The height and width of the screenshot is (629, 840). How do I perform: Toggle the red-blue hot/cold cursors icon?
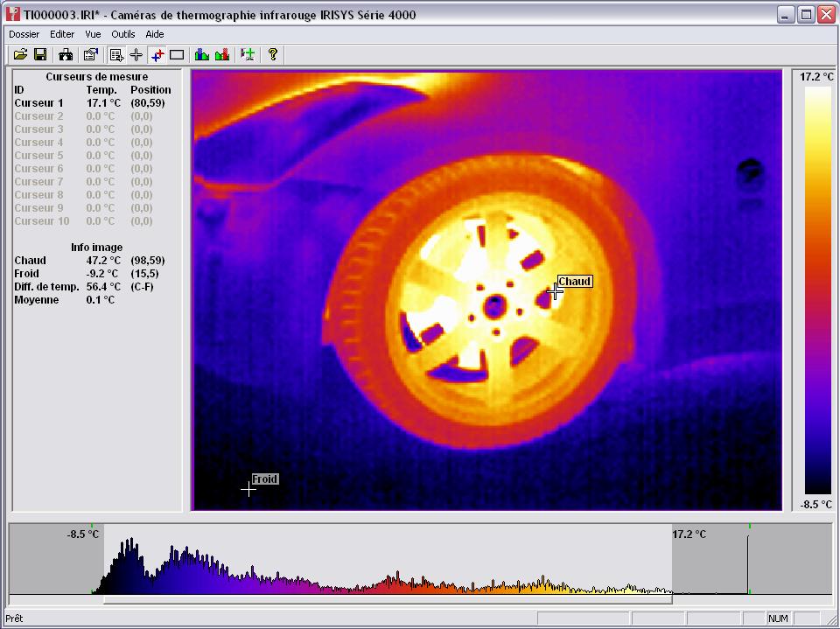pos(157,54)
